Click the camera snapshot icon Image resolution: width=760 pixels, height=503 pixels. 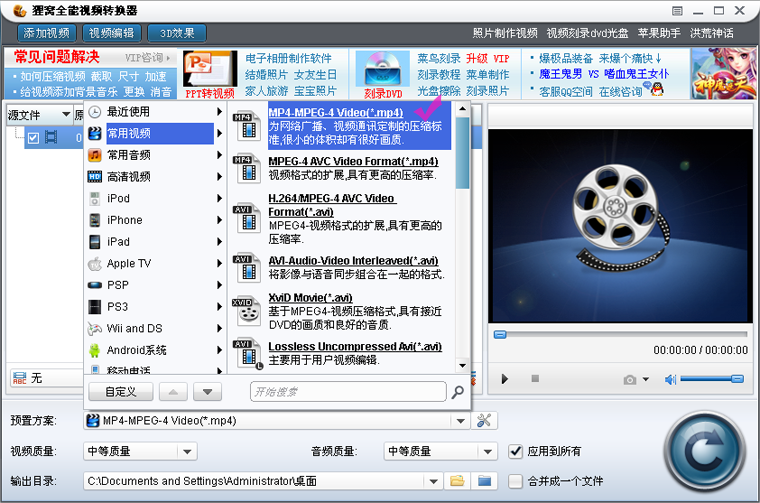pyautogui.click(x=630, y=379)
